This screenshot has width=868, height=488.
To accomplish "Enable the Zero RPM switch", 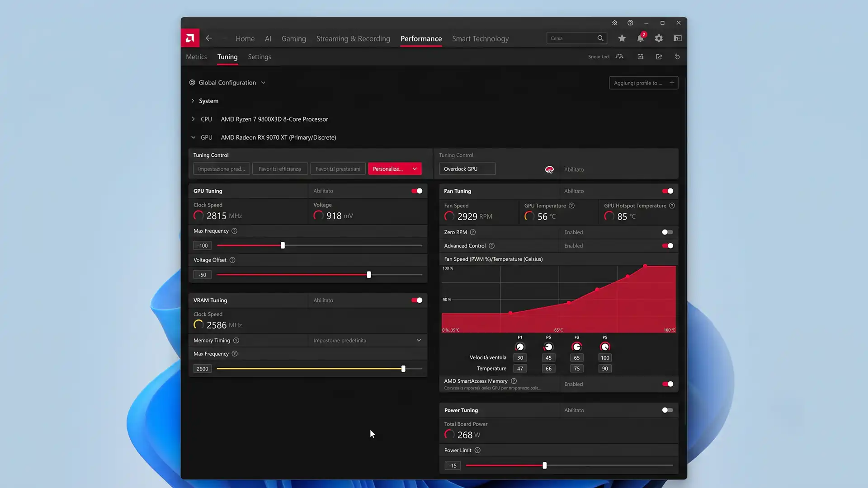I will pyautogui.click(x=668, y=232).
